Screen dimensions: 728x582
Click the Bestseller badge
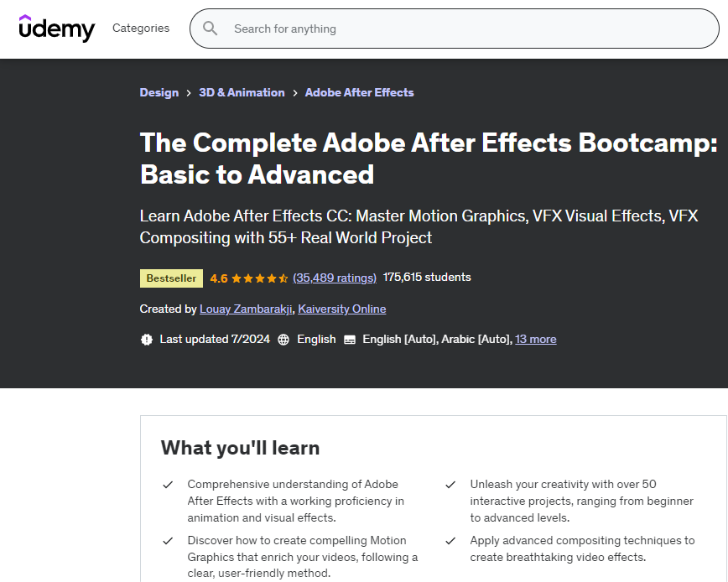coord(171,278)
